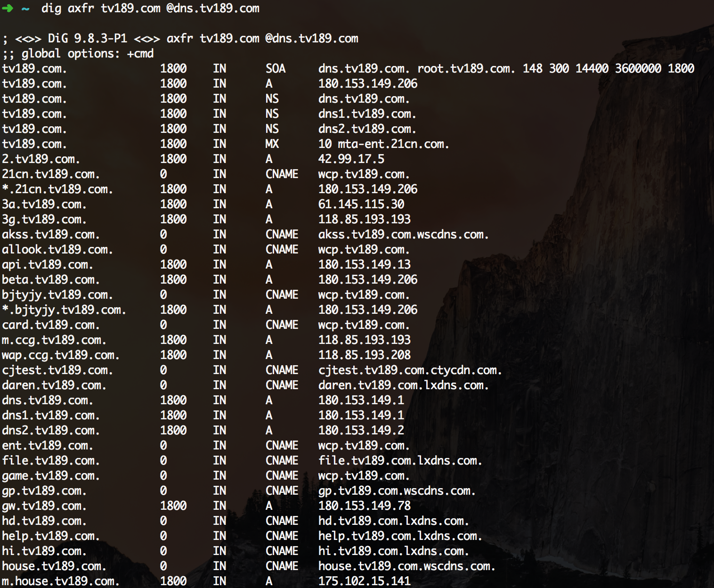This screenshot has height=588, width=714.
Task: Select IP address 61.145.115.30
Action: click(361, 204)
